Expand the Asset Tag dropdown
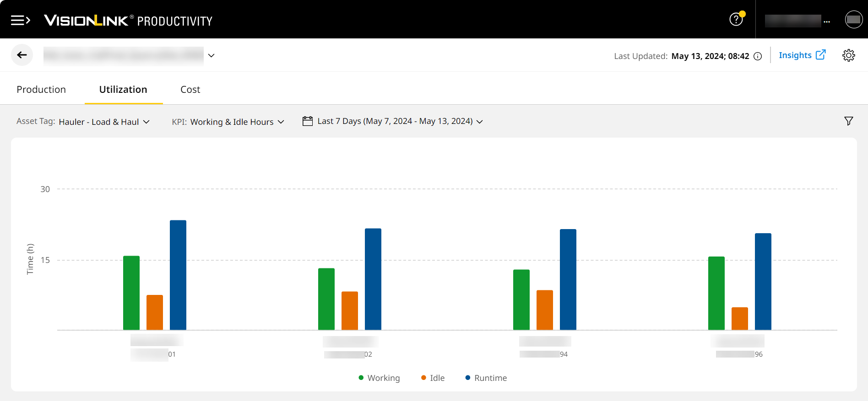The height and width of the screenshot is (401, 868). point(104,122)
